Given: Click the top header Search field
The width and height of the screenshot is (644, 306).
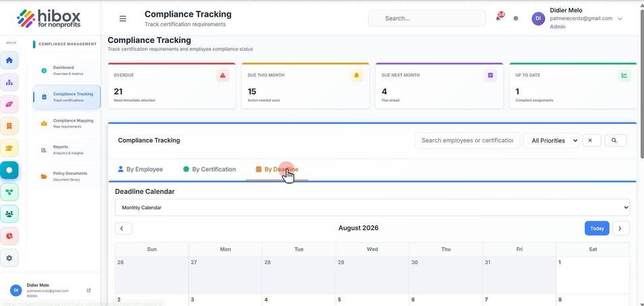Looking at the screenshot, I should coord(427,18).
